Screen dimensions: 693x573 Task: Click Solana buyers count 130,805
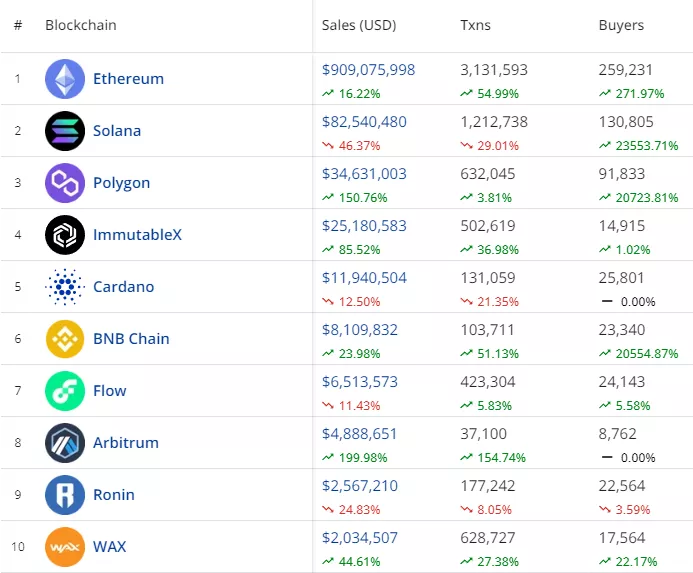tap(626, 122)
